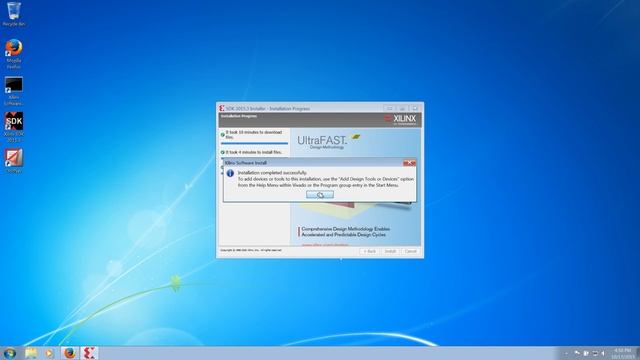Launch Mozilla Firefox from the desktop shortcut
This screenshot has height=360, width=640.
pyautogui.click(x=13, y=54)
